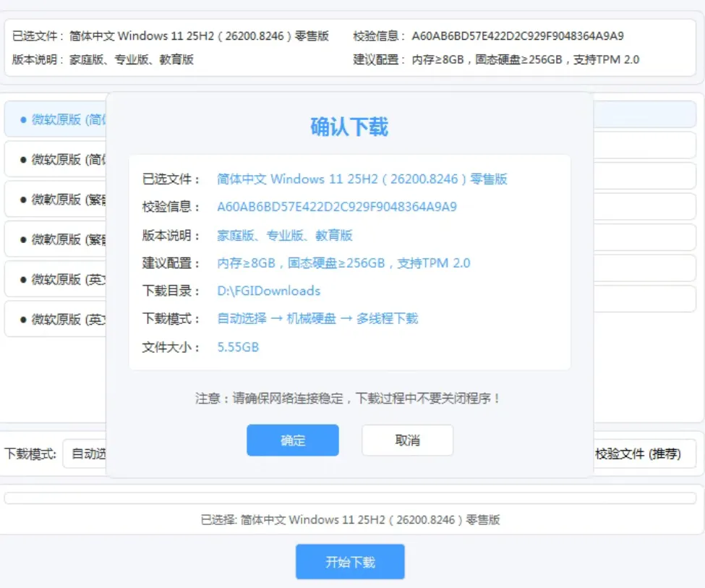Click 自动选择 → 机械硬盘 → 多线程下载 text

317,318
